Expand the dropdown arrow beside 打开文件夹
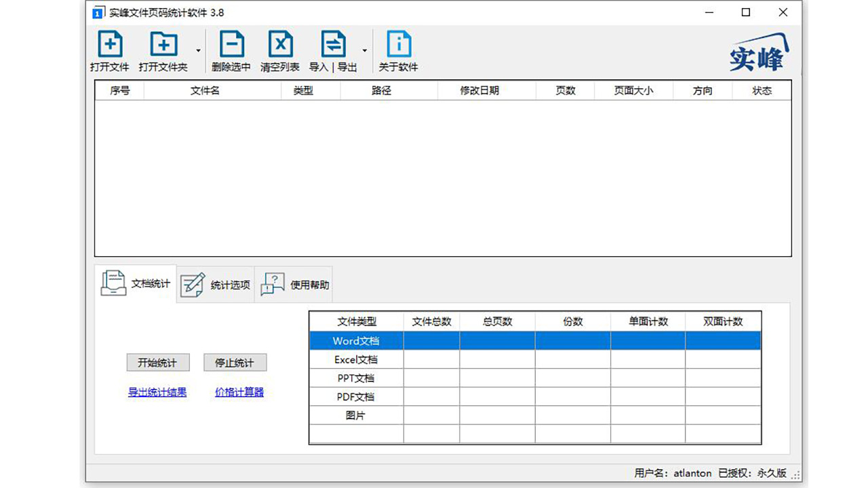Screen dimensions: 868x488 point(197,52)
